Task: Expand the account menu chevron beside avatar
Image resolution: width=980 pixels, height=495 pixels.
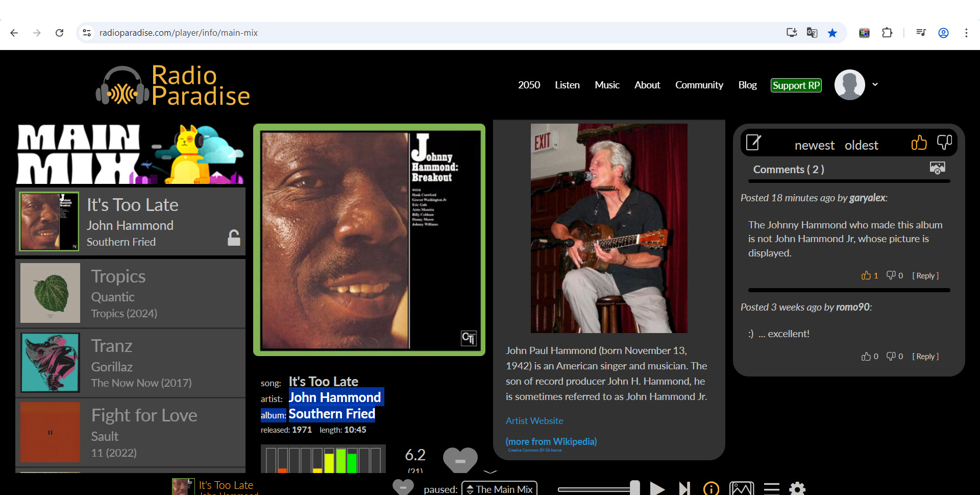Action: 875,84
